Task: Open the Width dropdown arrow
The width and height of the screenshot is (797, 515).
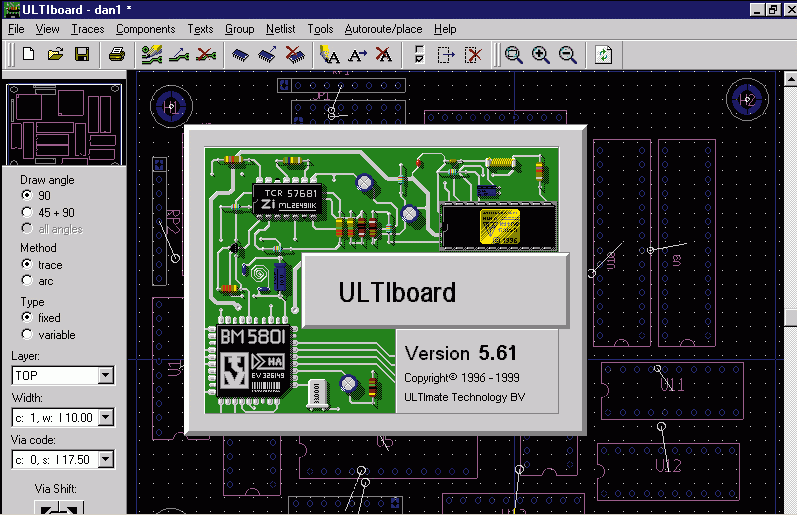Action: 106,417
